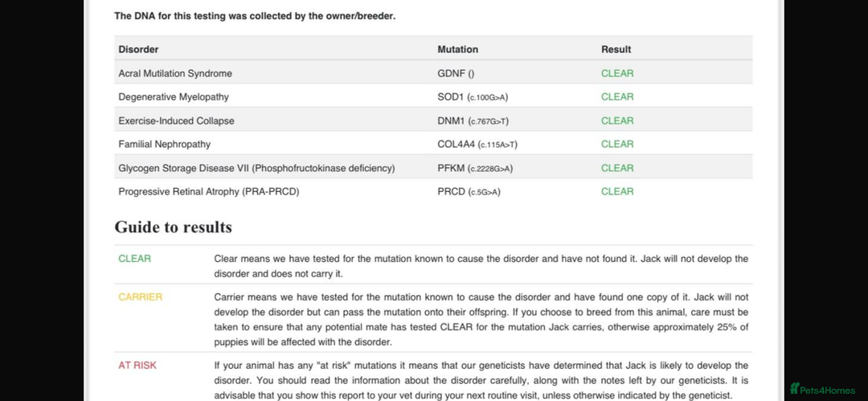Click Progressive Retinal Atrophy (PRA-PRCD) entry

click(x=209, y=191)
